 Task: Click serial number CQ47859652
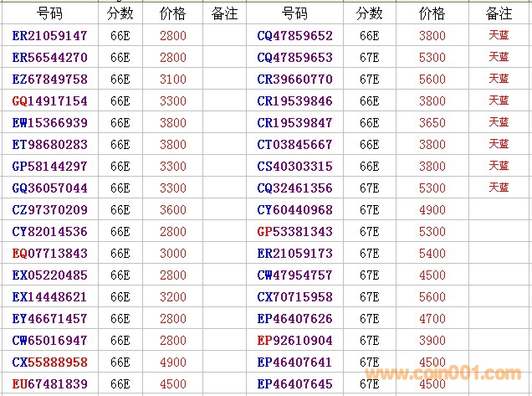(294, 36)
